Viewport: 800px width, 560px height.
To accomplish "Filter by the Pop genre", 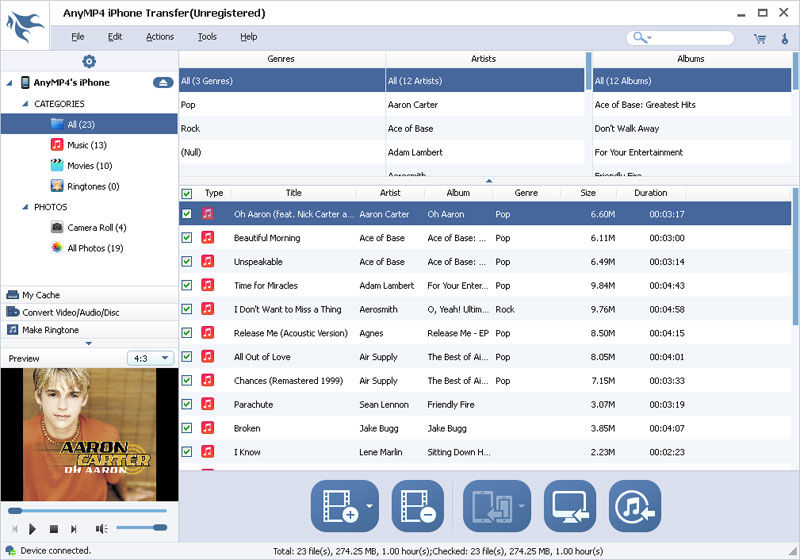I will pyautogui.click(x=282, y=105).
